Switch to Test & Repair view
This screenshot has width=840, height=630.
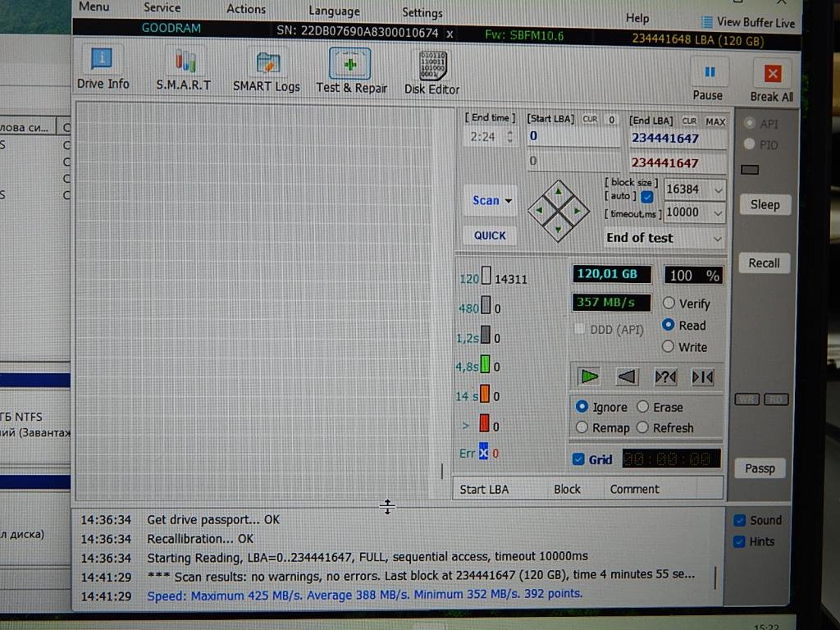[x=351, y=71]
